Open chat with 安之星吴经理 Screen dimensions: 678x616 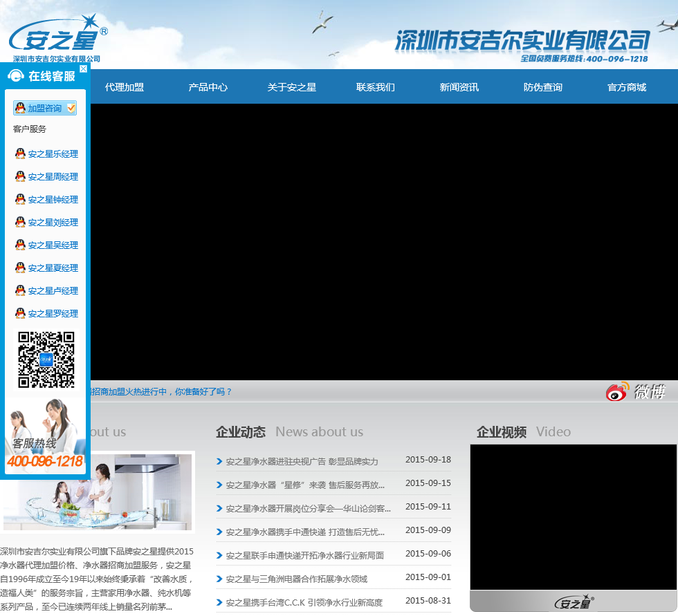tap(53, 245)
